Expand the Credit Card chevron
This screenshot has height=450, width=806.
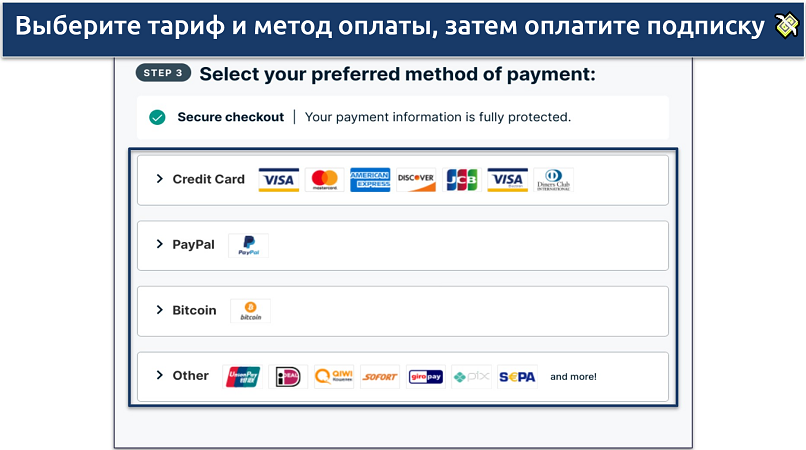pyautogui.click(x=159, y=178)
